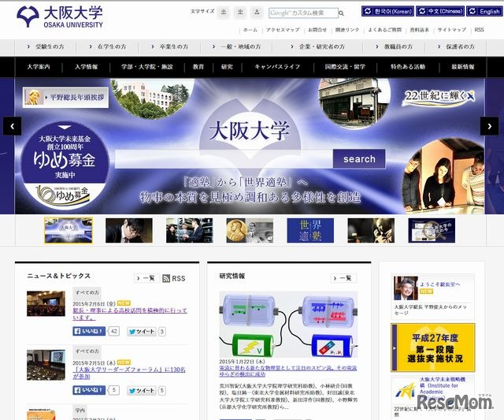Open the 国際交流・留学 menu
Image resolution: width=504 pixels, height=420 pixels.
coord(345,67)
